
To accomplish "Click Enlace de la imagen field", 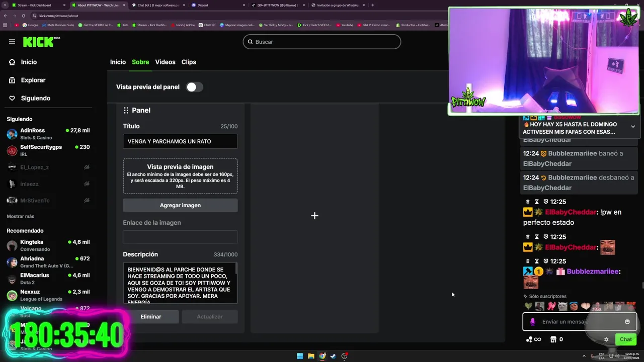I will 180,237.
